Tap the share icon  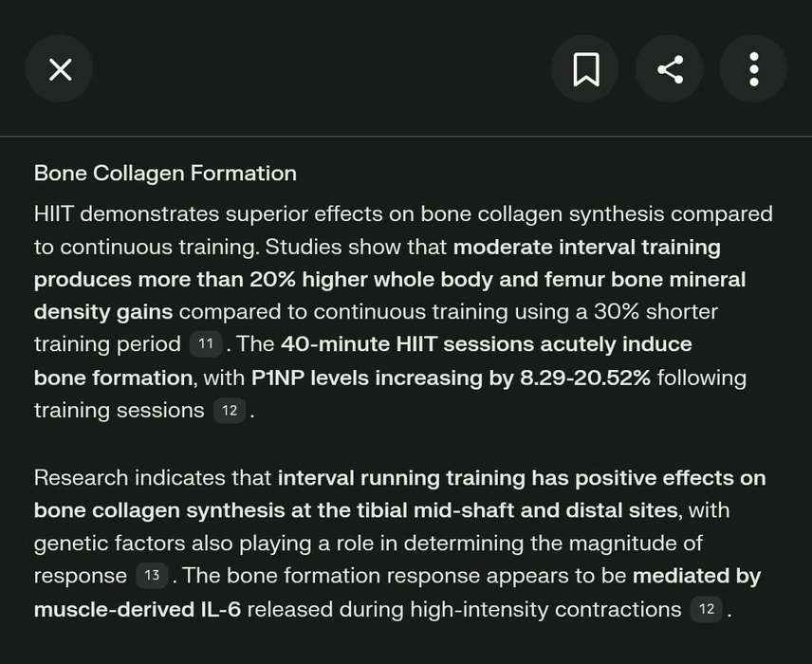[670, 68]
